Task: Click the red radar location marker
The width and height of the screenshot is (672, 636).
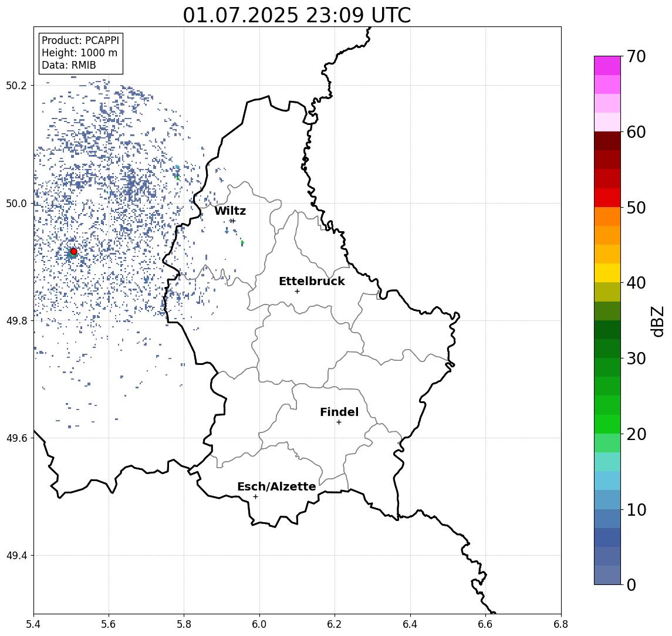Action: click(x=74, y=252)
